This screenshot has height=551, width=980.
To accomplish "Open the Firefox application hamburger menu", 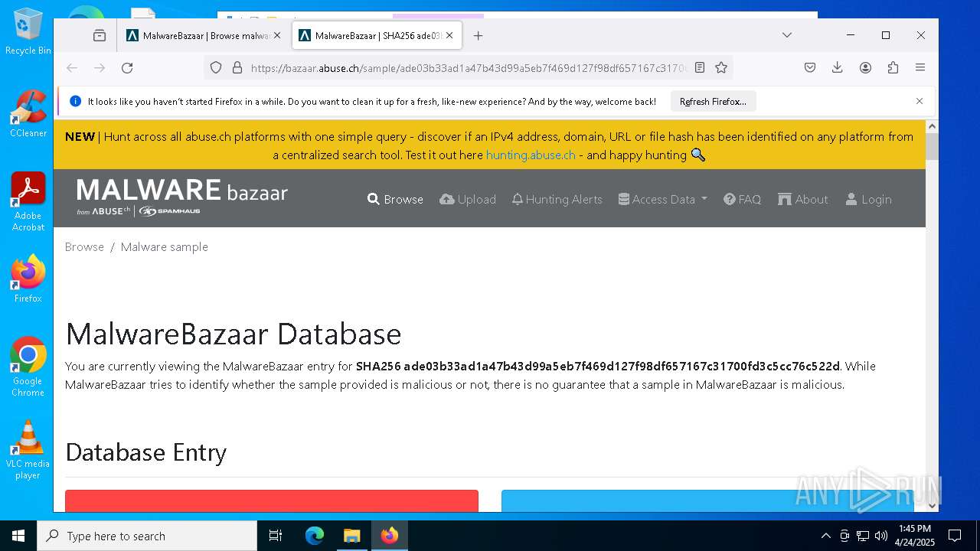I will tap(920, 68).
